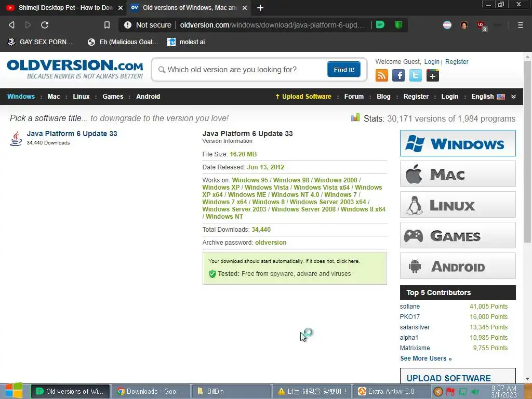Click the large Linux platform button
The height and width of the screenshot is (399, 532).
point(458,205)
